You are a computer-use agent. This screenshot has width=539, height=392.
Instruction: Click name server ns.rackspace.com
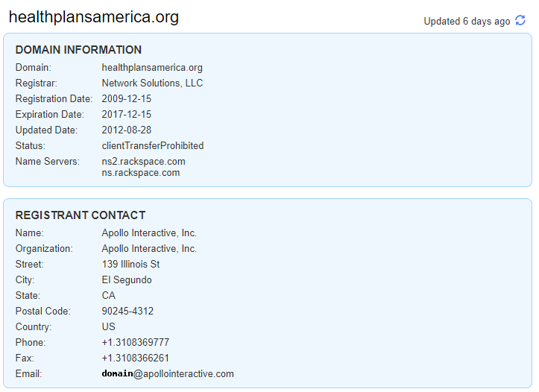(x=141, y=173)
